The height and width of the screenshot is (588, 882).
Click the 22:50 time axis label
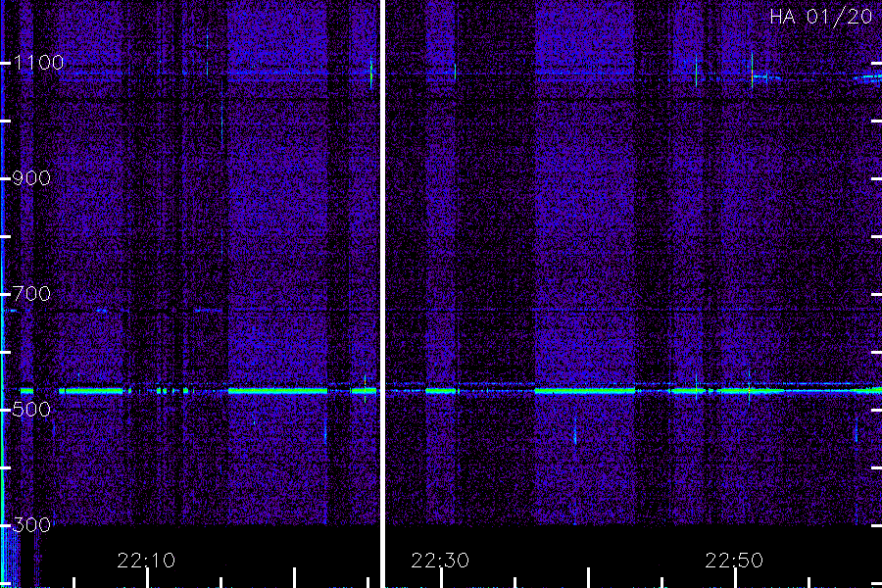tap(734, 561)
